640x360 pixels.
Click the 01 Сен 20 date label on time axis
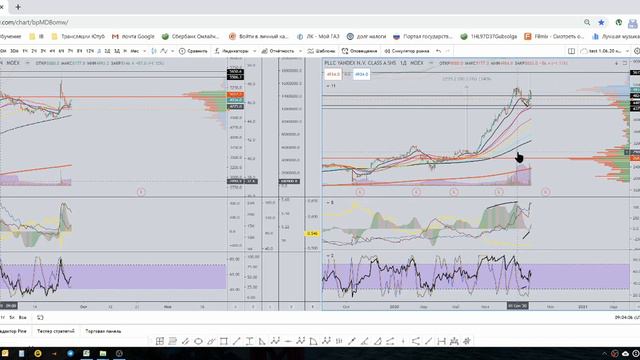[518, 306]
